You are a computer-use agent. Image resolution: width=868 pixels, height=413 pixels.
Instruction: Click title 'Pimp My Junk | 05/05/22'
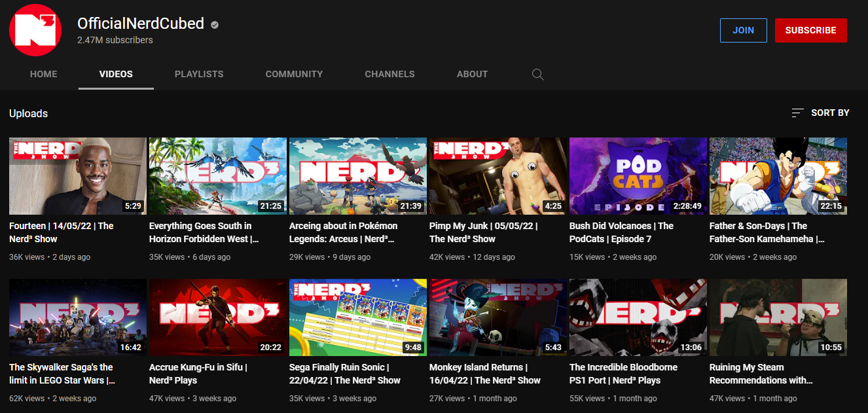tap(484, 232)
